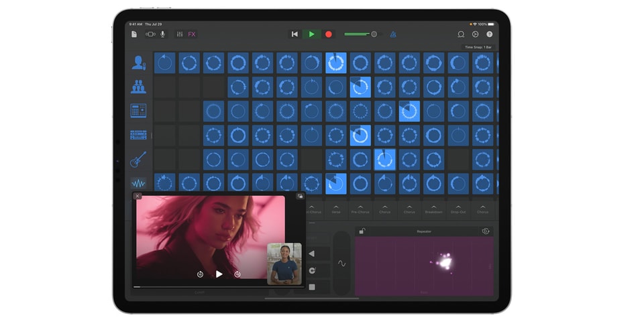Toggle the FX effects panel
644x322 pixels.
[192, 34]
